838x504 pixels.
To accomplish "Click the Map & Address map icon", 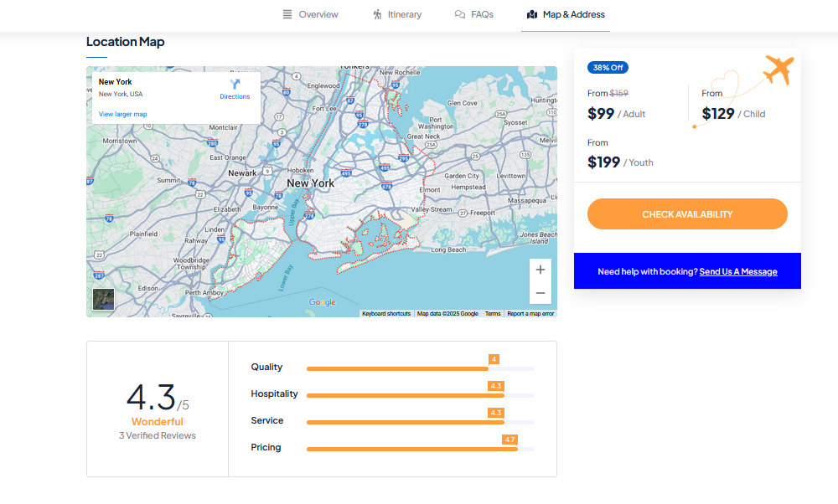I will (532, 14).
